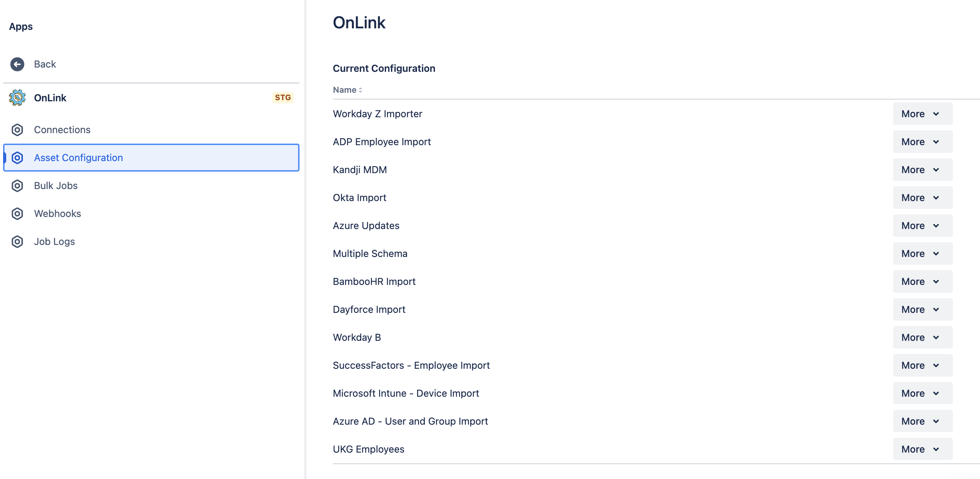Click the STG environment badge
The image size is (980, 479).
point(283,97)
